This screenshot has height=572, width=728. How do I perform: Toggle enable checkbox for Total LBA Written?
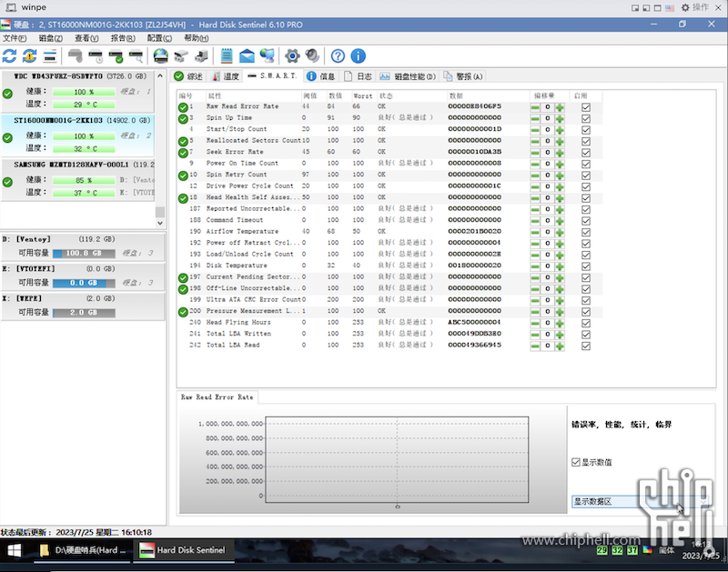tap(586, 335)
